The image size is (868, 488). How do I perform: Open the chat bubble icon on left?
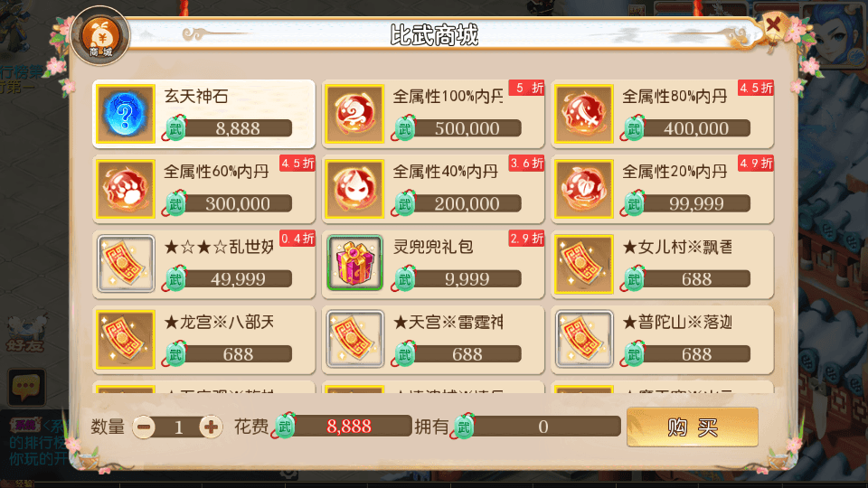26,388
